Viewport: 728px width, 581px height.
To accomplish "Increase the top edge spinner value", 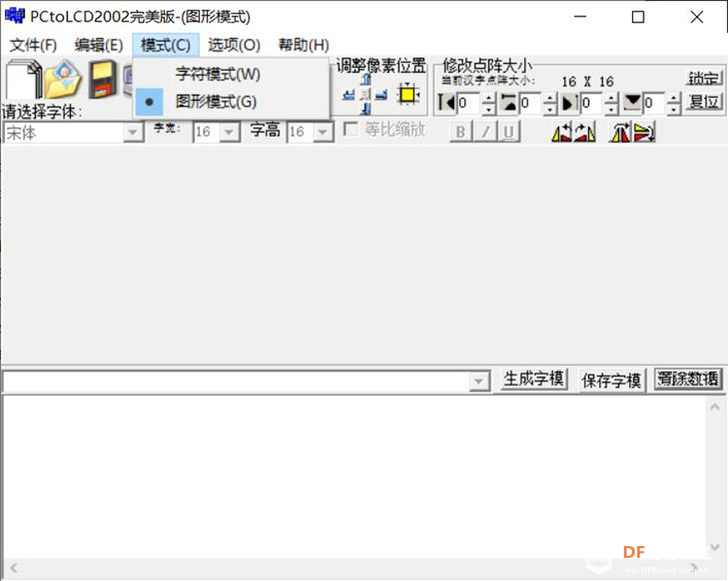I will pos(550,98).
